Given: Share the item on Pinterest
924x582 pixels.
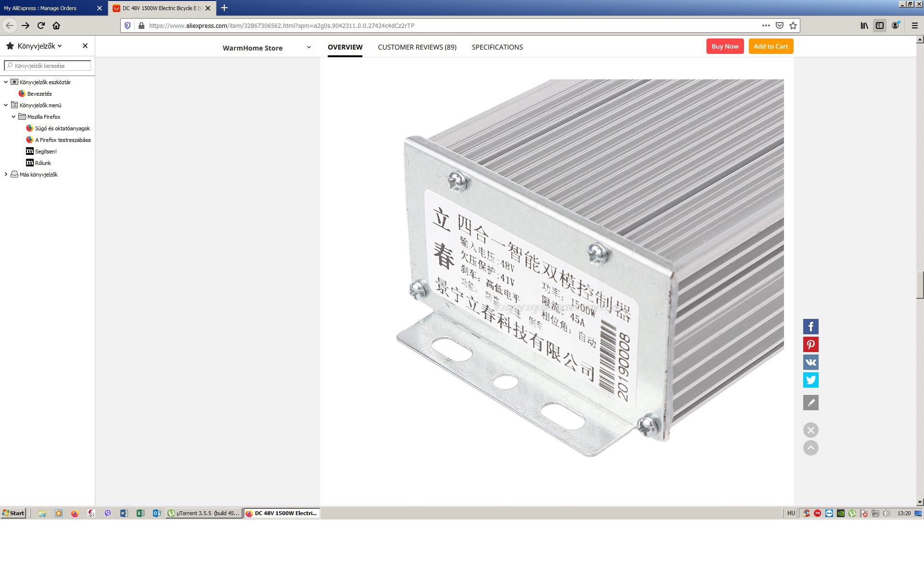Looking at the screenshot, I should [x=810, y=344].
